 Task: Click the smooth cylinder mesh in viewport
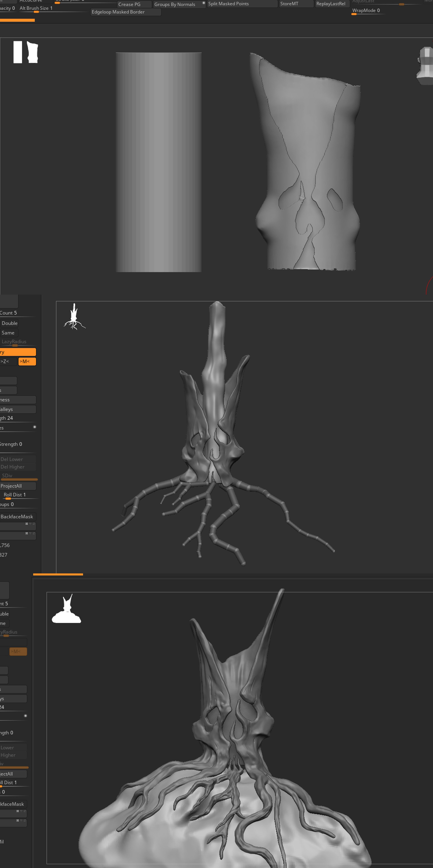tap(159, 162)
